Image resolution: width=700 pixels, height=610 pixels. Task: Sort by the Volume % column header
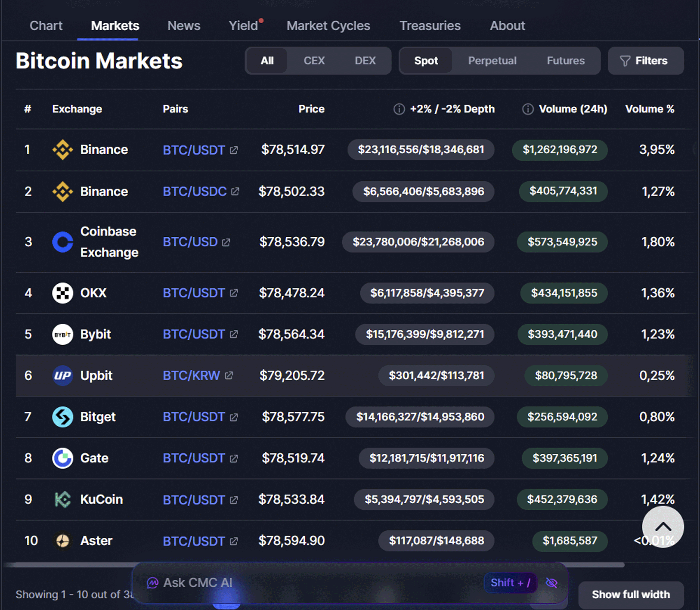[x=650, y=109]
